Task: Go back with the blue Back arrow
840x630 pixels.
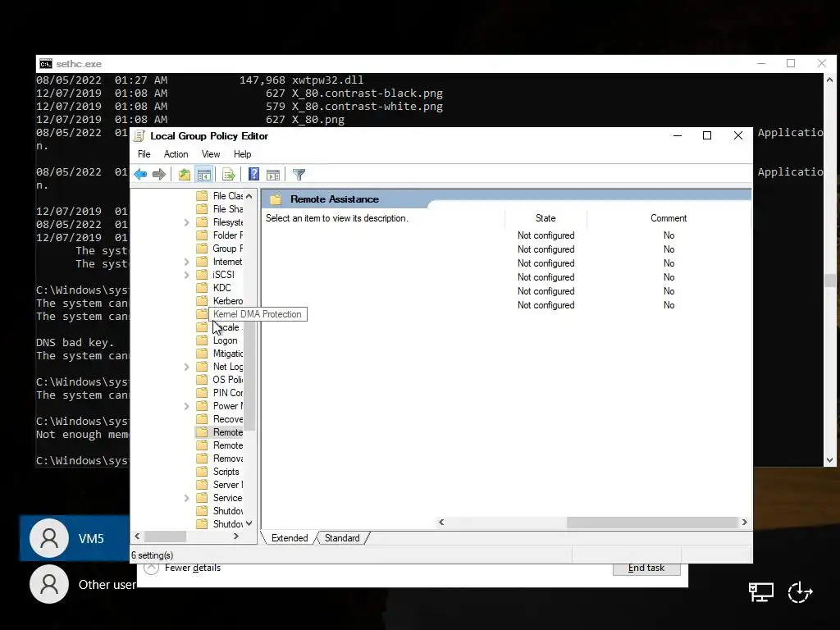Action: coord(140,174)
